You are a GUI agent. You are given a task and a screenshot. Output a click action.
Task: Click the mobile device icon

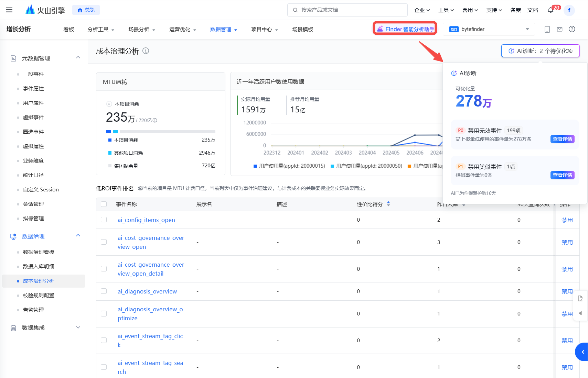(547, 30)
